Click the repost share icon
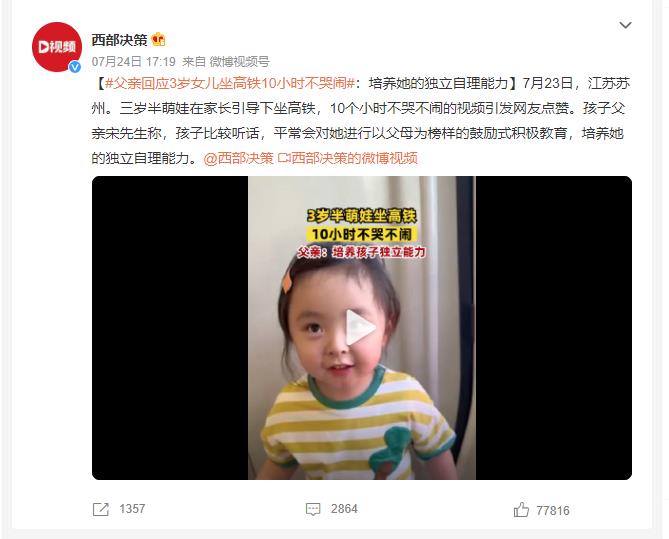 click(x=101, y=509)
